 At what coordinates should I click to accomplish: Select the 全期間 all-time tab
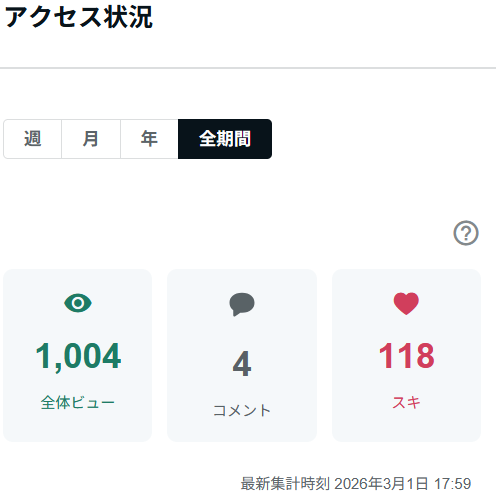click(x=225, y=139)
